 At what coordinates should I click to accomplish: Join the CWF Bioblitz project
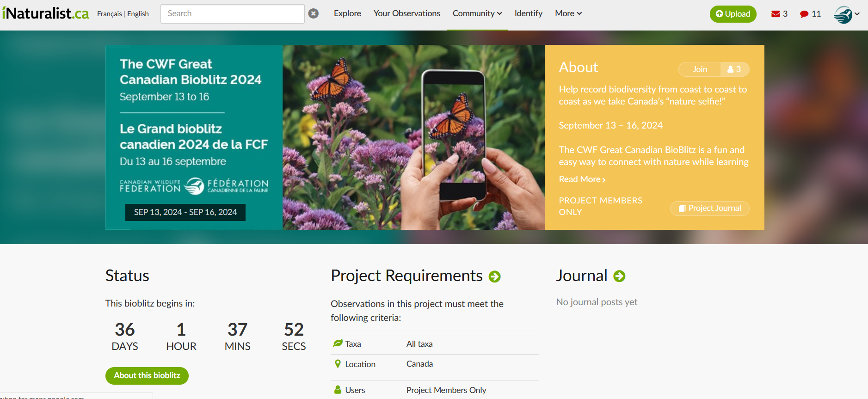click(x=700, y=69)
